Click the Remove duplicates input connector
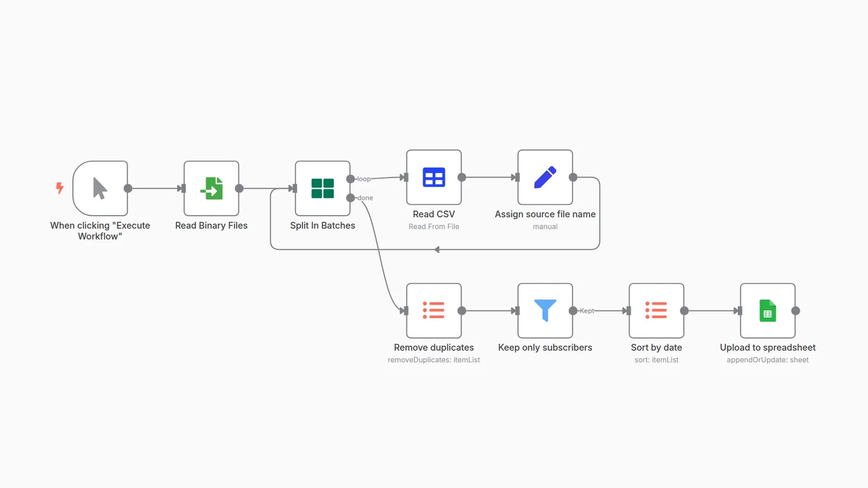The height and width of the screenshot is (488, 868). (x=406, y=310)
